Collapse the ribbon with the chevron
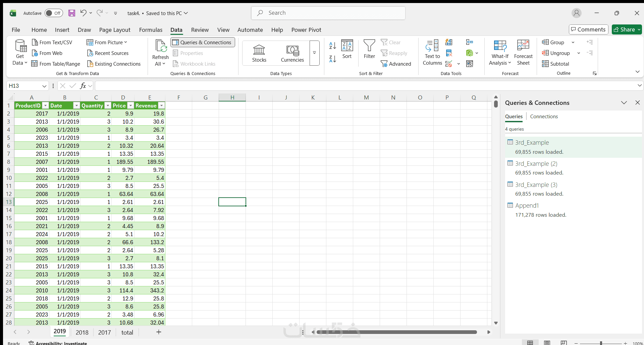Image resolution: width=644 pixels, height=345 pixels. 637,72
